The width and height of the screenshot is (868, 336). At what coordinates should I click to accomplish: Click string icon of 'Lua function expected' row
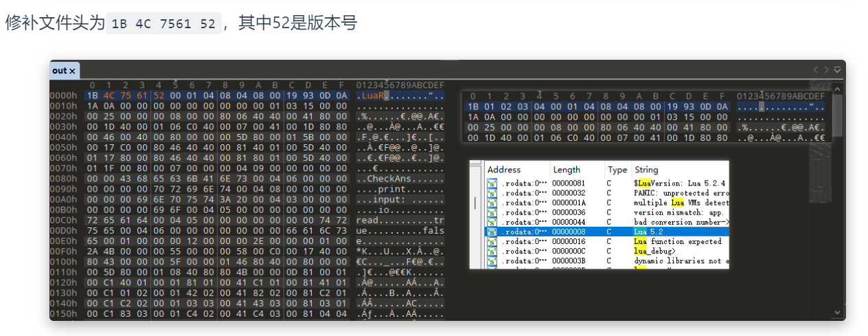pos(492,242)
